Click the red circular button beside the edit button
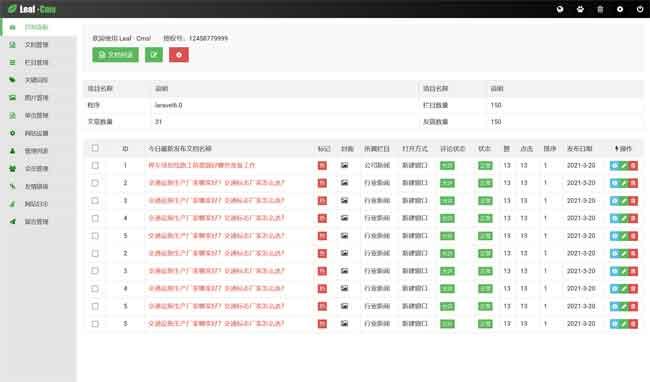650x382 pixels. click(179, 55)
